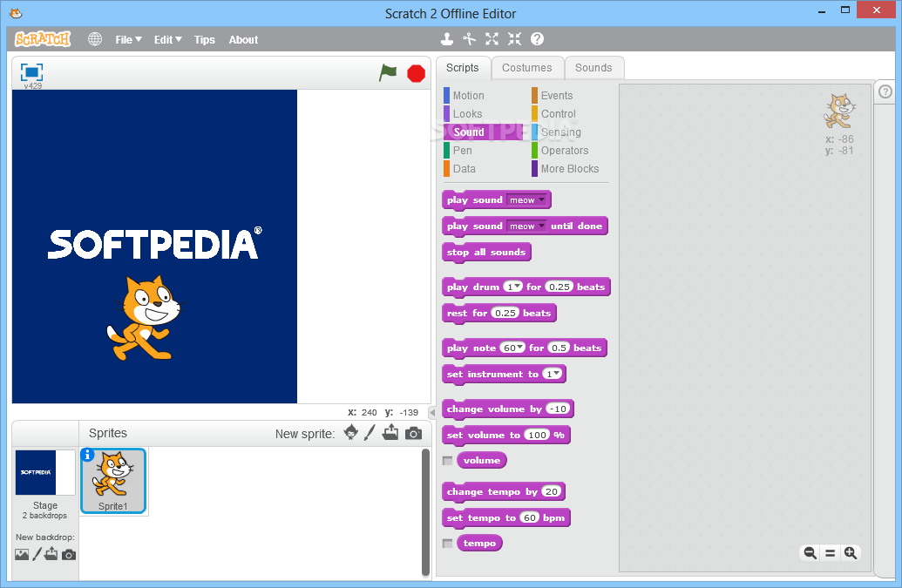Click the stop all sounds block
Screen dimensions: 902x588
pyautogui.click(x=486, y=253)
